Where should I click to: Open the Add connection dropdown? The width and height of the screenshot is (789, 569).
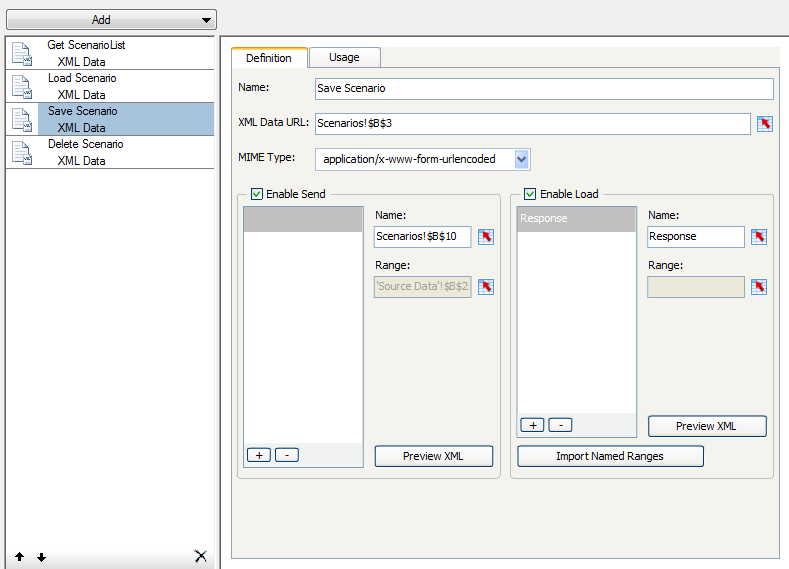point(111,20)
